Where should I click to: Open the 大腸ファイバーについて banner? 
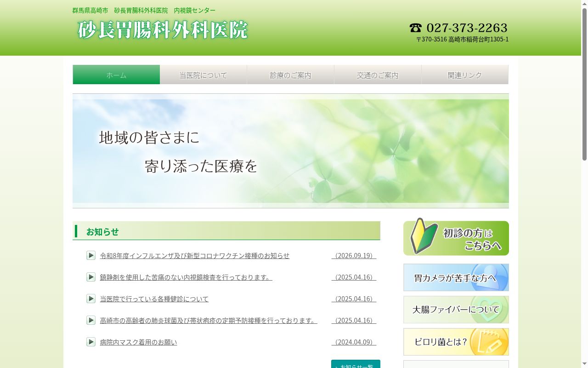pyautogui.click(x=456, y=310)
